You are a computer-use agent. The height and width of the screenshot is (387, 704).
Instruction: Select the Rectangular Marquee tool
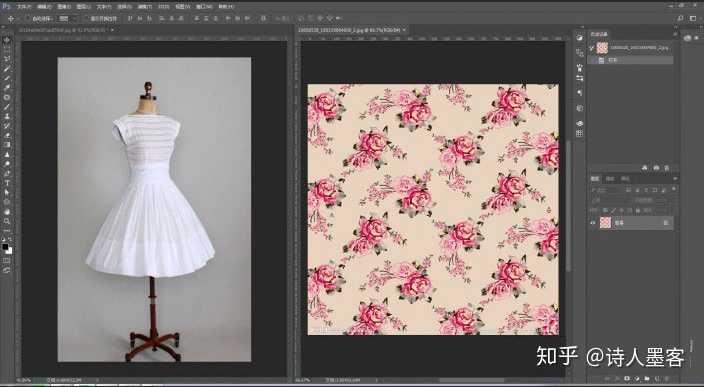pos(7,50)
